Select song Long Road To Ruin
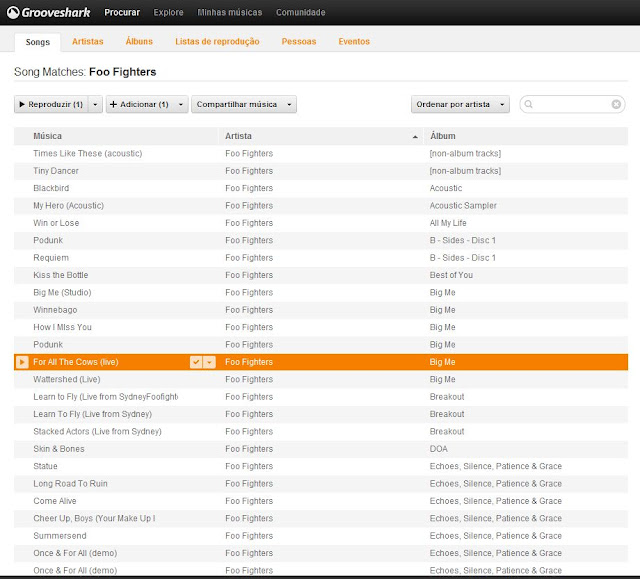The image size is (640, 579). (x=71, y=484)
